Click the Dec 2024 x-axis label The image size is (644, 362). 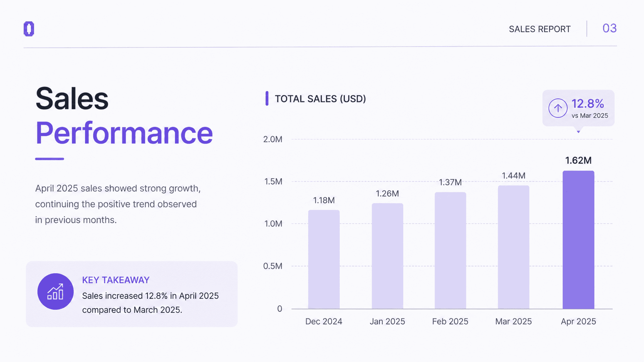324,322
